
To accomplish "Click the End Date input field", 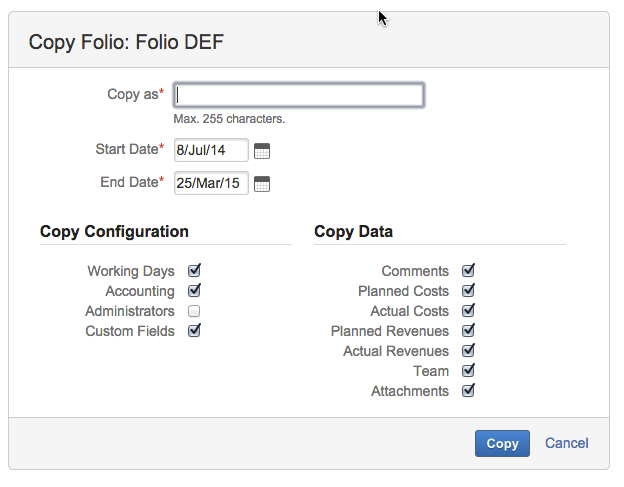I will [x=210, y=183].
